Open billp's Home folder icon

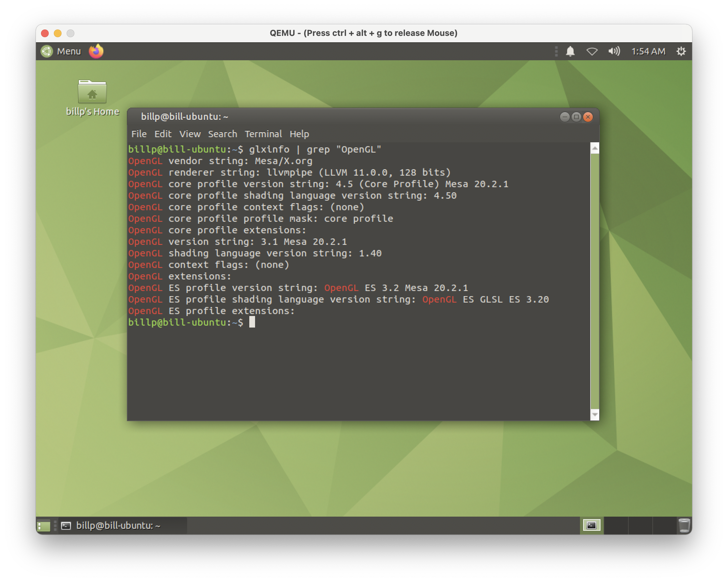(92, 92)
